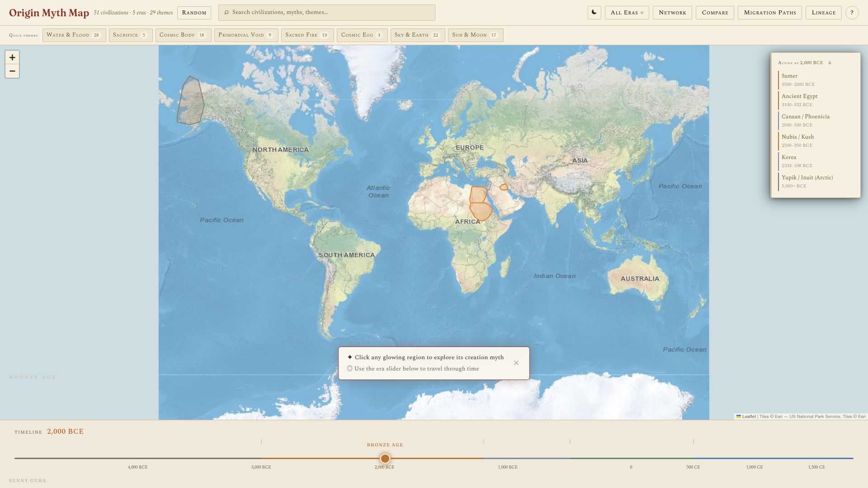
Task: Click the Origin Myth Map title
Action: [x=49, y=13]
